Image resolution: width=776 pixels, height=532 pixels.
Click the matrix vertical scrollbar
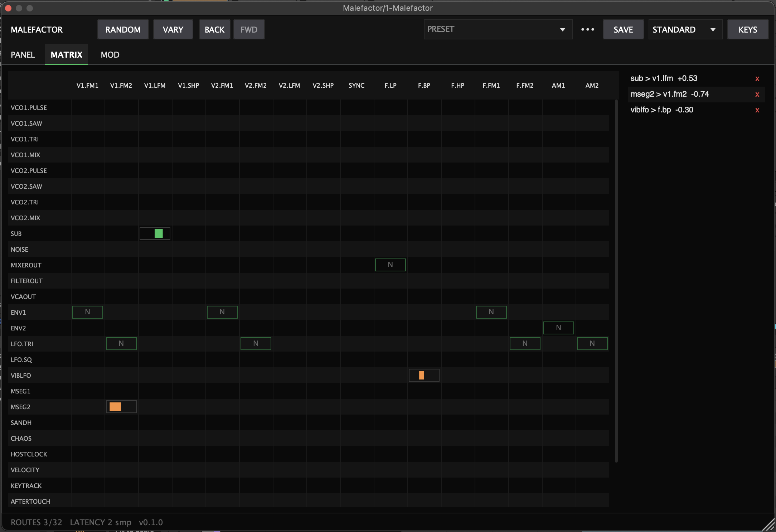tap(616, 281)
